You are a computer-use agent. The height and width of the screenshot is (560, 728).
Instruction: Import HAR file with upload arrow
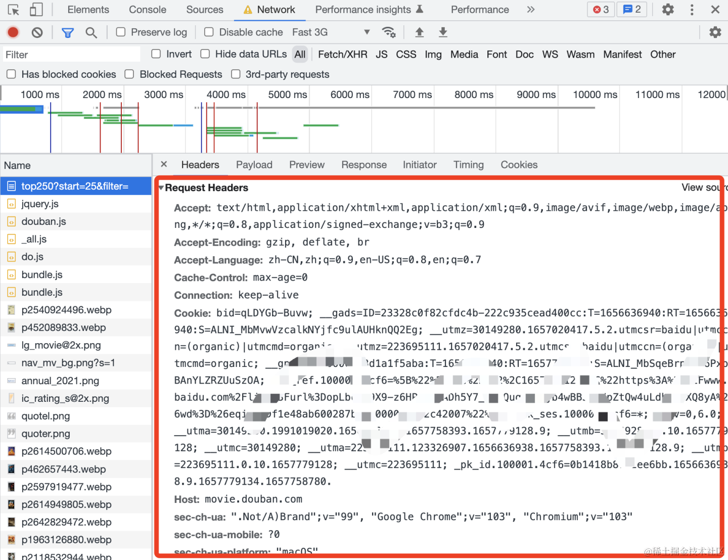point(419,32)
